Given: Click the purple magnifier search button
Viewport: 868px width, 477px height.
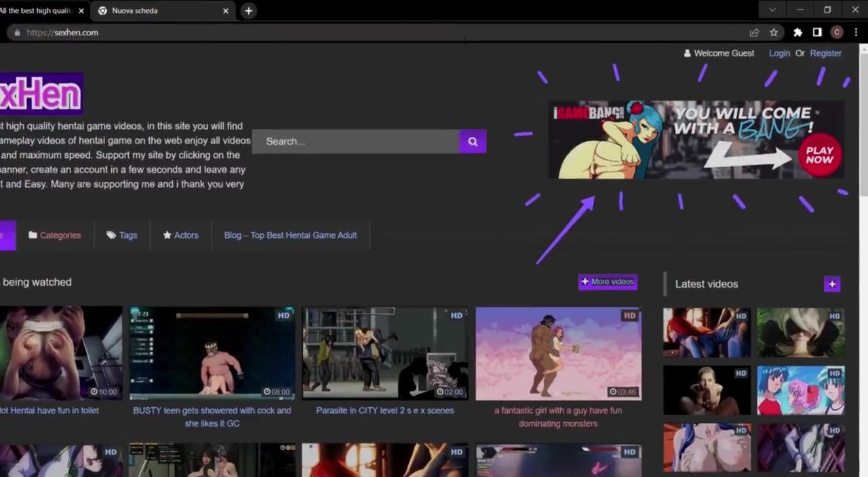Looking at the screenshot, I should tap(473, 142).
